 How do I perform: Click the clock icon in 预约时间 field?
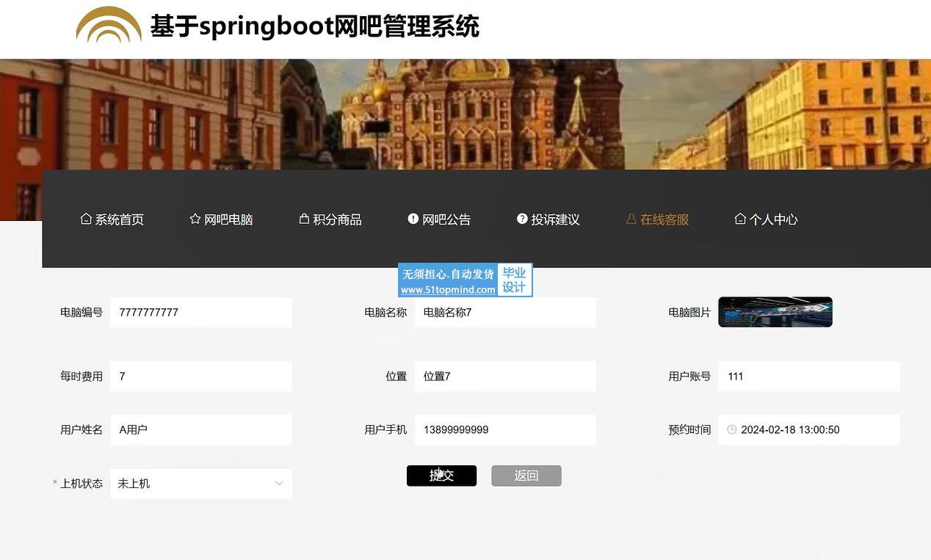click(x=731, y=429)
